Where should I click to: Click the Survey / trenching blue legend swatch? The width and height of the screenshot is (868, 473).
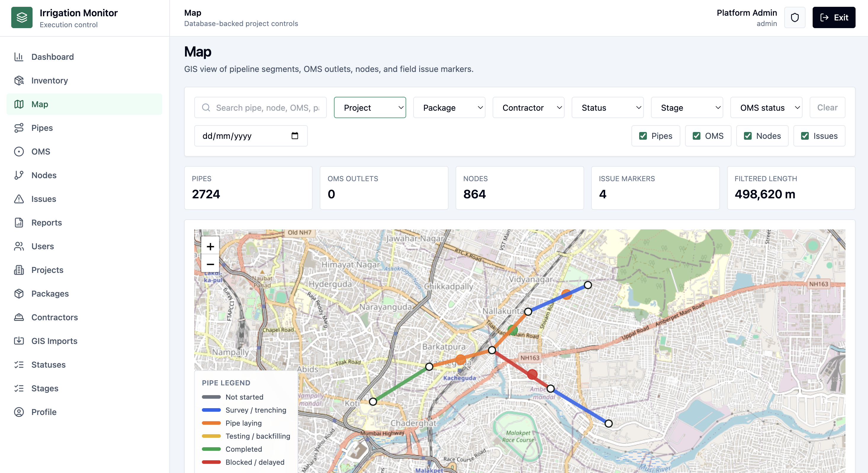pos(211,410)
